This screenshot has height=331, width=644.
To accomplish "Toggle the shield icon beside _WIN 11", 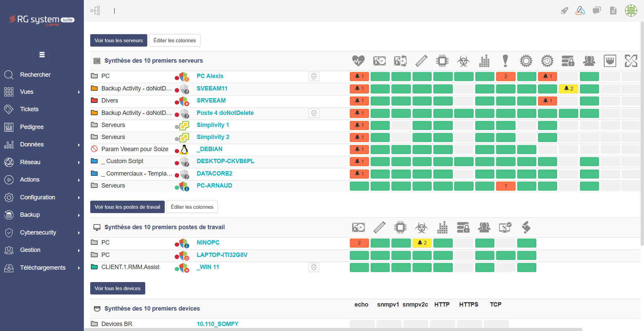I will [314, 267].
